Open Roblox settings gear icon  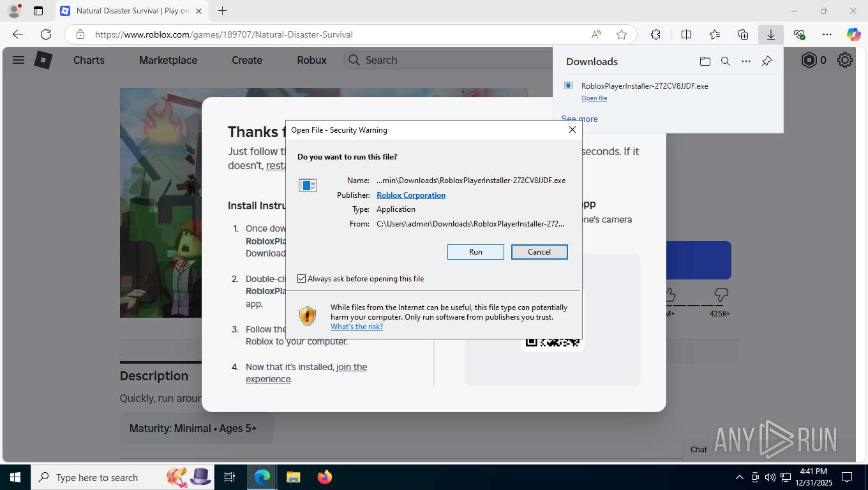tap(845, 60)
